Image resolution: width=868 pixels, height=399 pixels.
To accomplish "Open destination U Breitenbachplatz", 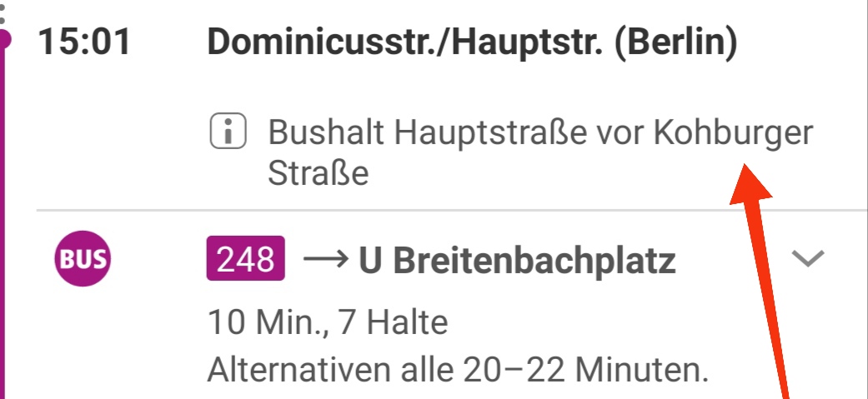I will [517, 261].
